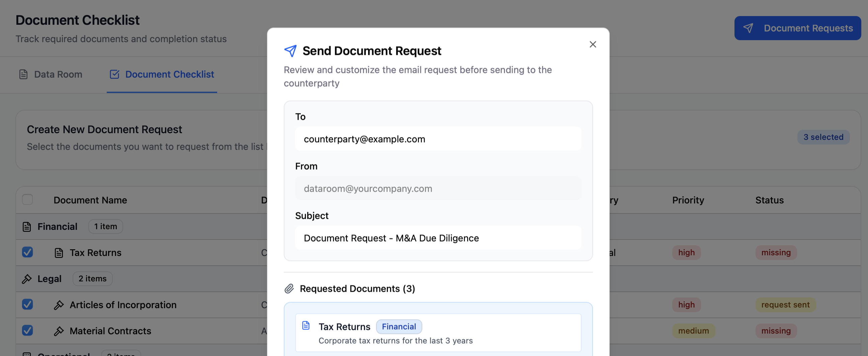This screenshot has width=868, height=356.
Task: Open Document Requests button in header
Action: click(x=797, y=28)
